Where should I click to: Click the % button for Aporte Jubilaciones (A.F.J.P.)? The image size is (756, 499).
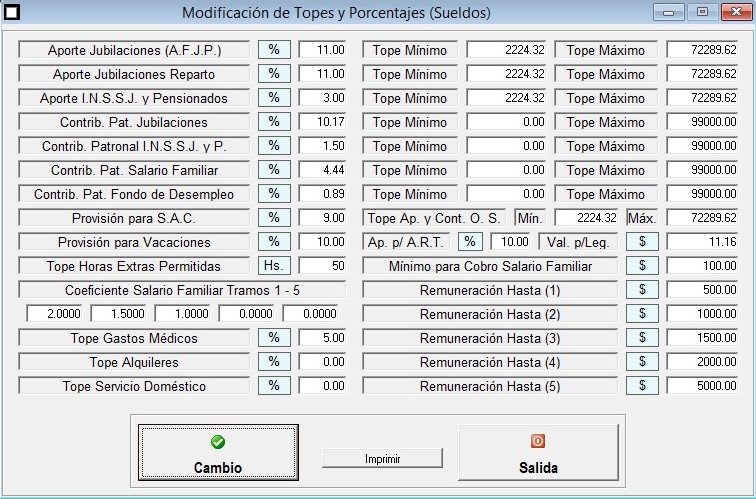273,50
